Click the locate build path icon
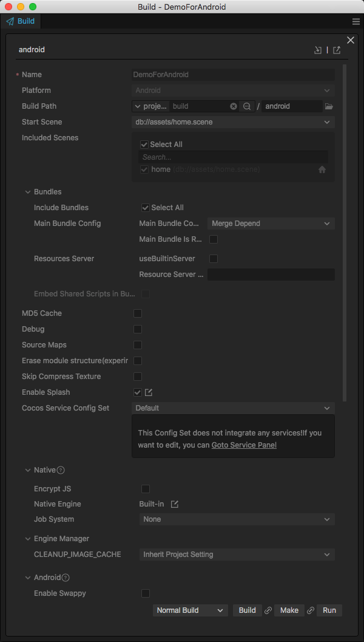The width and height of the screenshot is (364, 642). pyautogui.click(x=247, y=106)
